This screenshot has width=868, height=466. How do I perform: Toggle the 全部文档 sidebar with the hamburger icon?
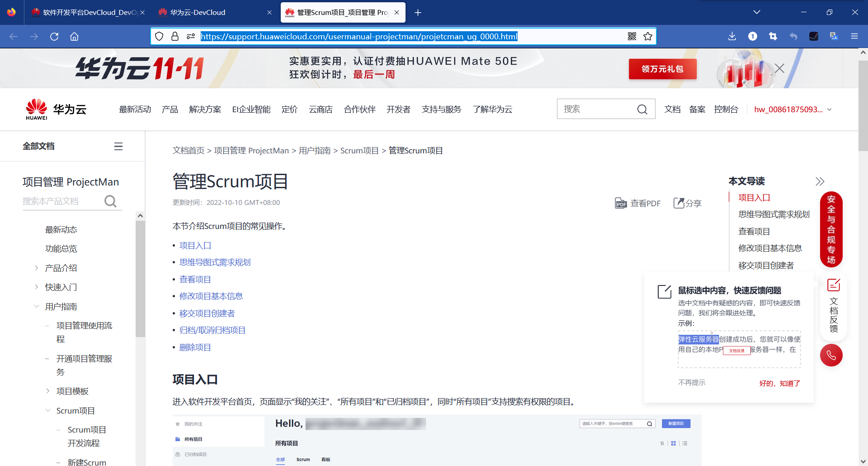(x=118, y=146)
